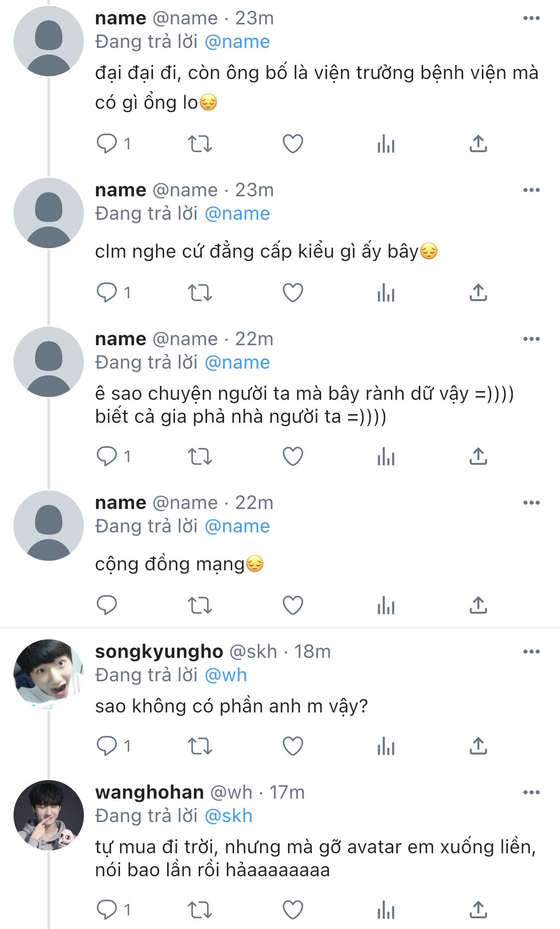Screen dimensions: 560x929
Task: View songkyungho's profile picture
Action: pos(48,674)
